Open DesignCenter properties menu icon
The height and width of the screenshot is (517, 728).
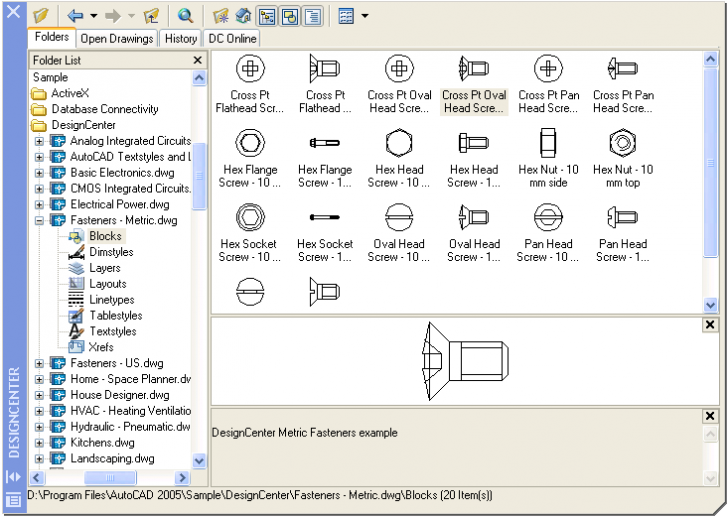click(x=13, y=500)
